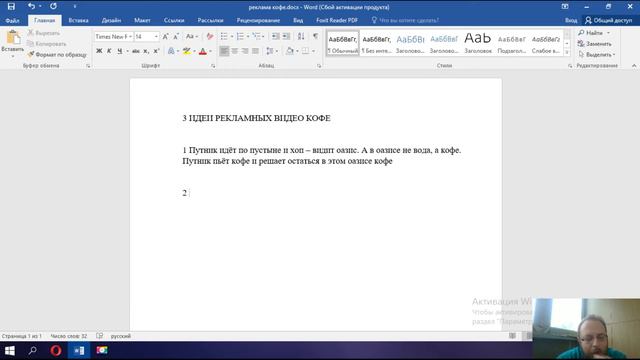Toggle superscript formatting

[x=156, y=51]
